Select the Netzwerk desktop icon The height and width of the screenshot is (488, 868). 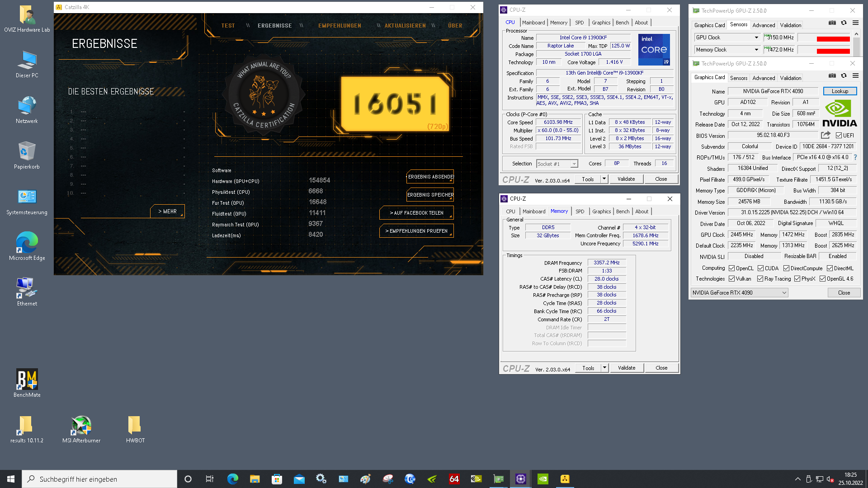(27, 110)
